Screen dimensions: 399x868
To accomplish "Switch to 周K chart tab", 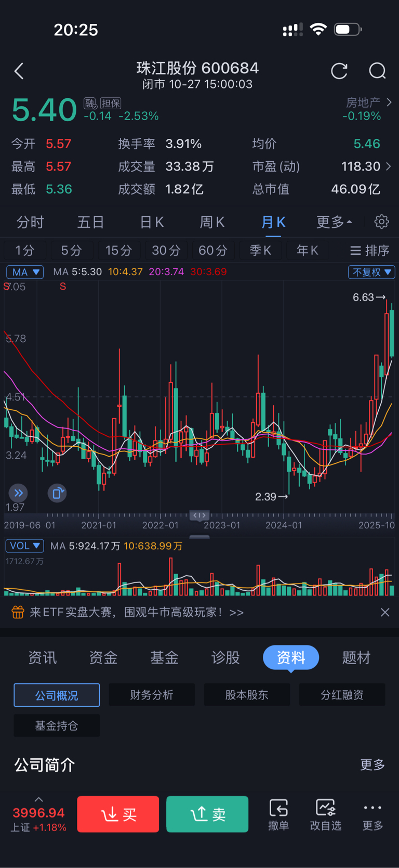I will click(212, 222).
